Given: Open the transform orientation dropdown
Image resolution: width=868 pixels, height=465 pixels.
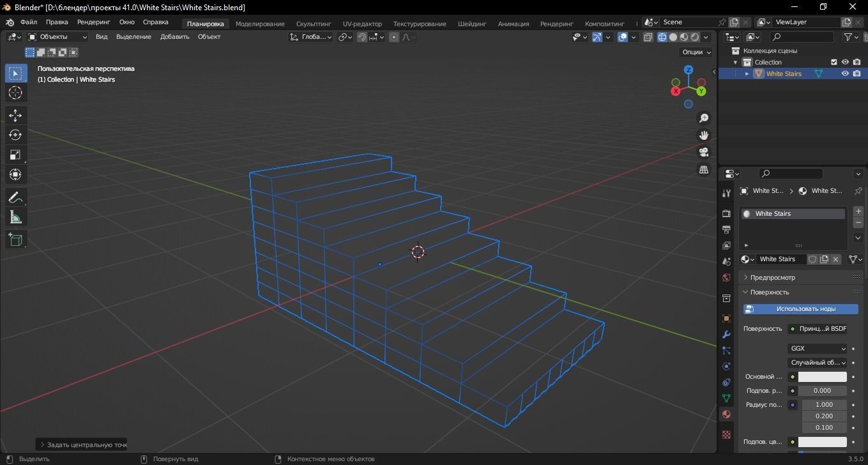Looking at the screenshot, I should pos(310,37).
